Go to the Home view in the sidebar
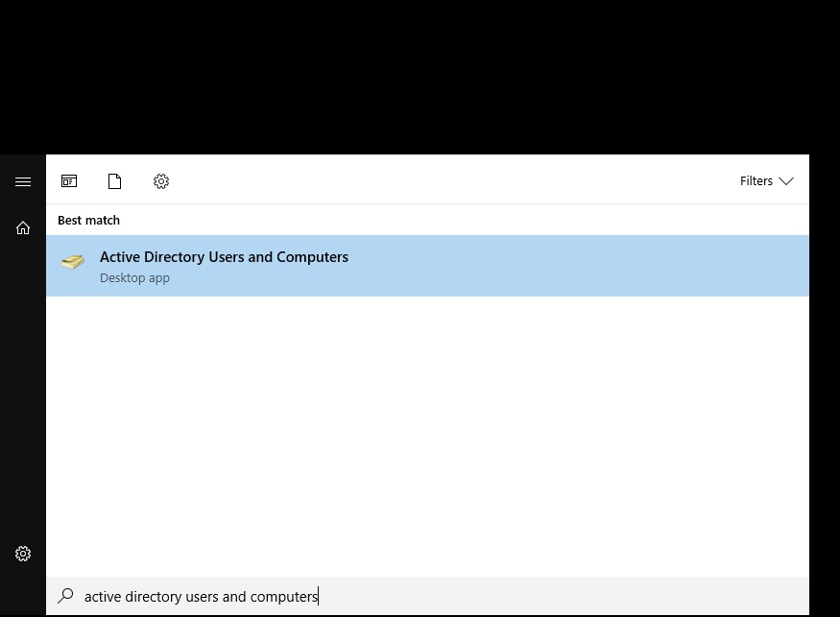840x617 pixels. (x=23, y=228)
